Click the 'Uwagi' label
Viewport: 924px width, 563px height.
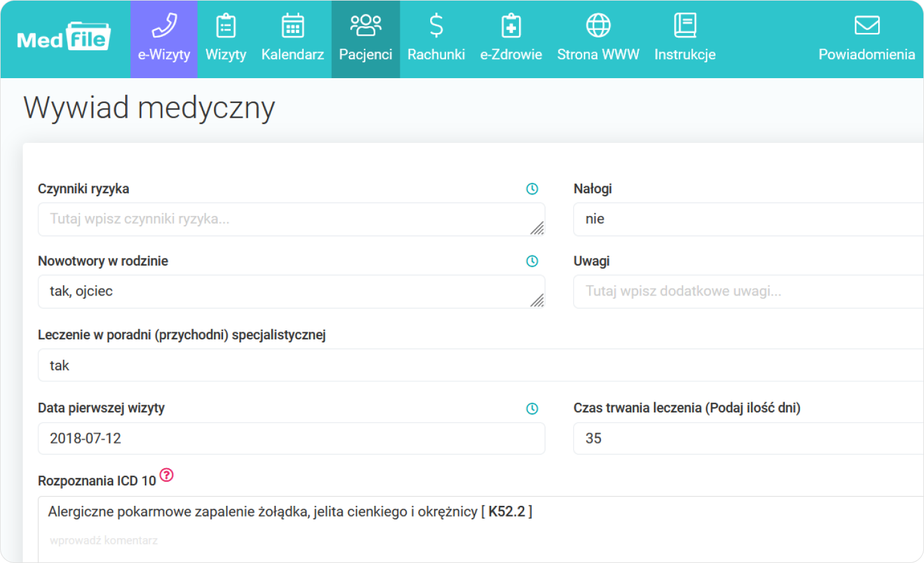click(591, 261)
